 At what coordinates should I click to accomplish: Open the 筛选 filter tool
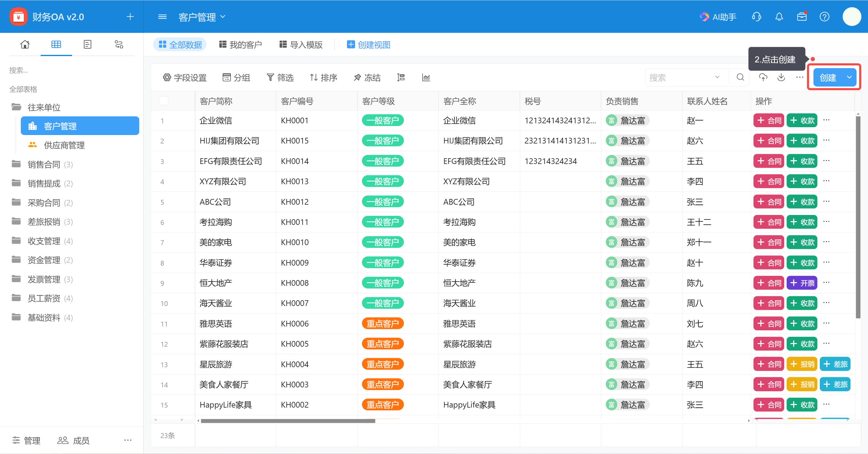point(280,77)
